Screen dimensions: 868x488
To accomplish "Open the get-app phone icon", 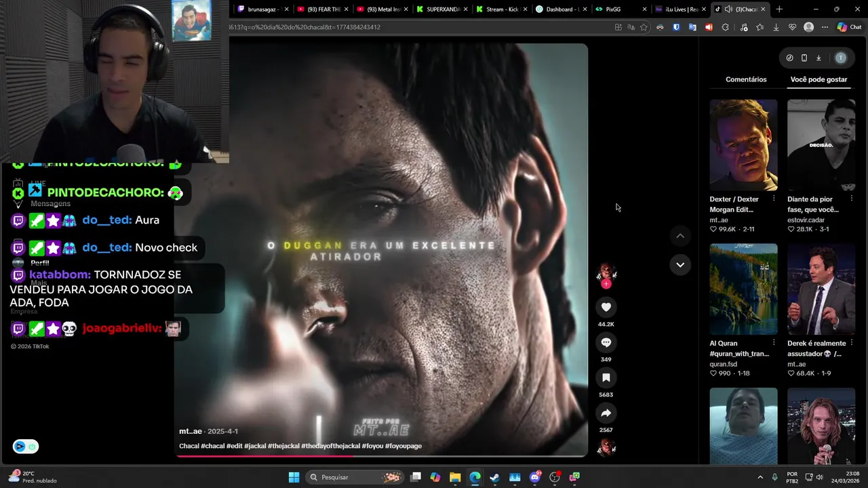I will click(x=804, y=58).
